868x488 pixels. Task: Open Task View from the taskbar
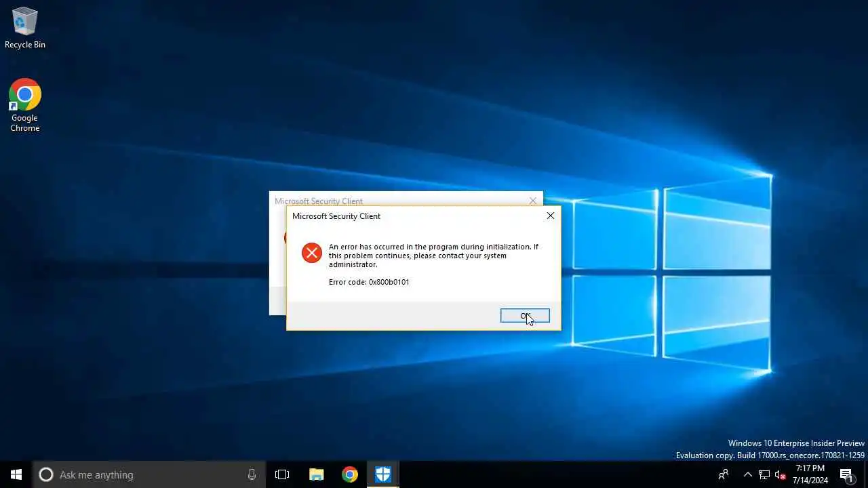point(282,474)
